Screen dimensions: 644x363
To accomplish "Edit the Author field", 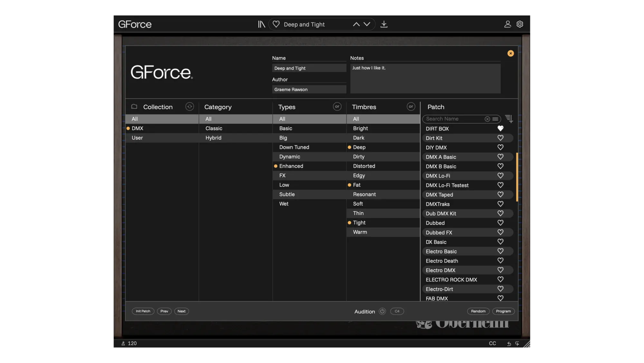I will 309,89.
